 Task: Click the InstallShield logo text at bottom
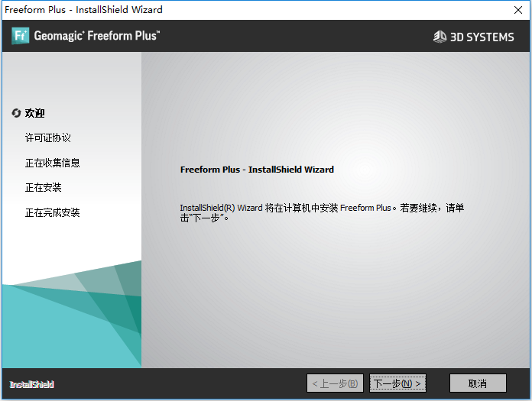tap(31, 384)
